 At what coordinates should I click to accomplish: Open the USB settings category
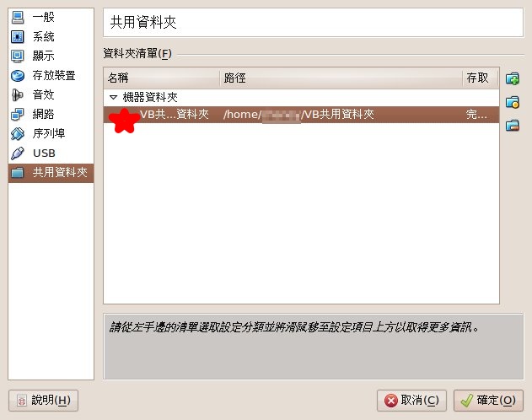pos(51,153)
